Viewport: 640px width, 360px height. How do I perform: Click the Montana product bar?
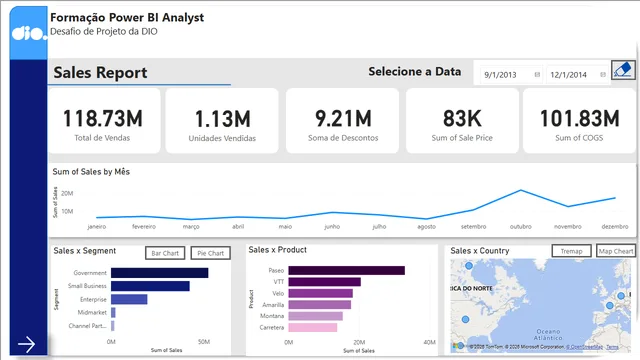coord(316,316)
